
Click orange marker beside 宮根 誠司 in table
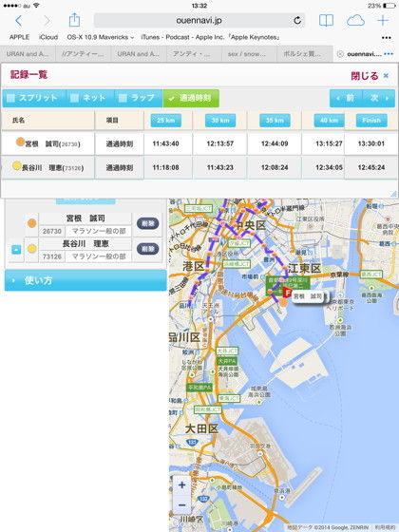click(20, 142)
